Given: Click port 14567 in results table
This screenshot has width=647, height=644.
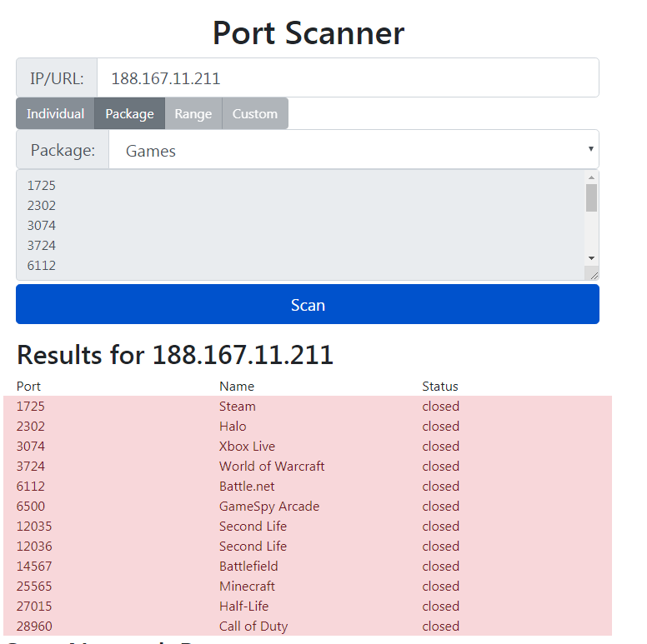Looking at the screenshot, I should (34, 567).
